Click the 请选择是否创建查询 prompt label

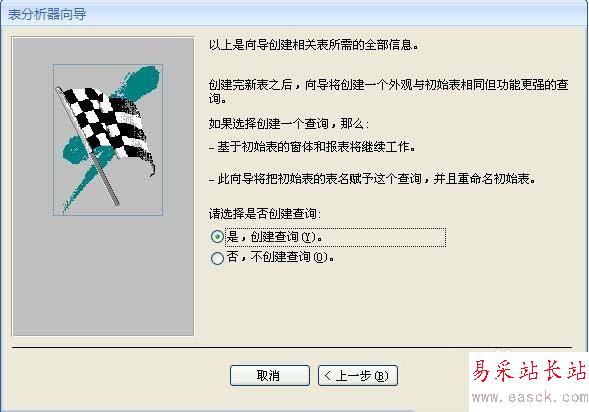pos(265,214)
